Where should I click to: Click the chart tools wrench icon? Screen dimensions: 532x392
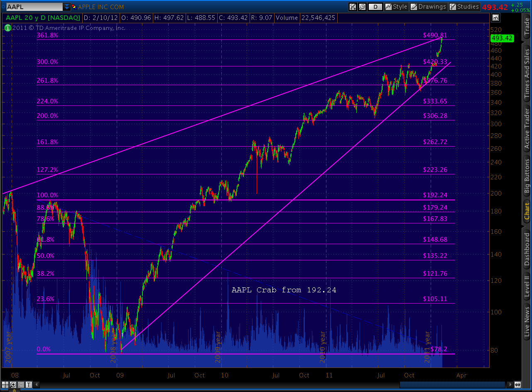353,7
